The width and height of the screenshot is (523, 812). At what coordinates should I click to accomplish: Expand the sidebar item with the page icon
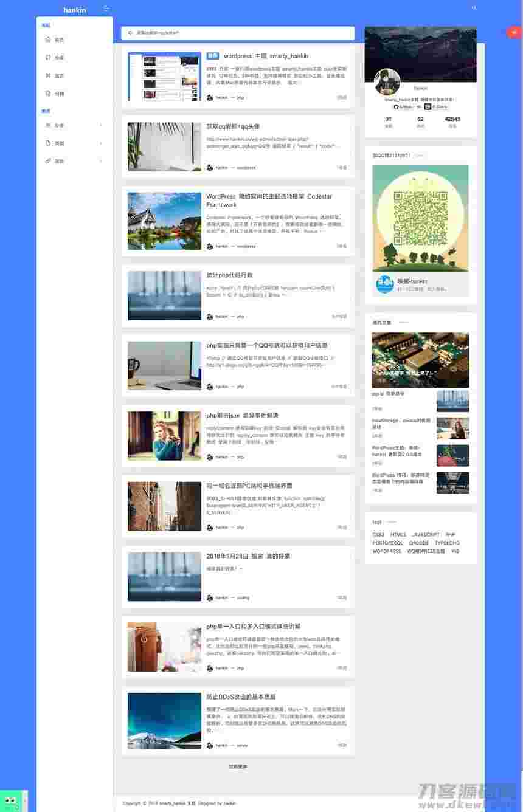[x=74, y=143]
